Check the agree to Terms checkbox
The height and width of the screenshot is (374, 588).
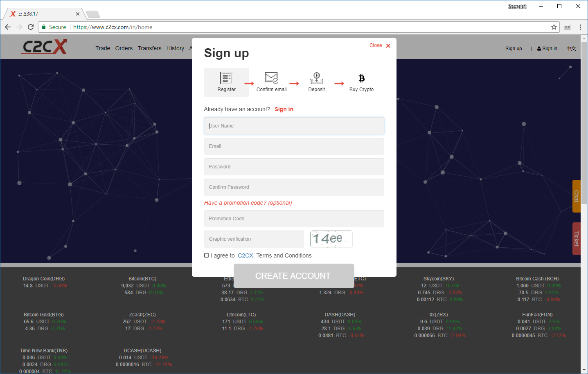[x=207, y=255]
